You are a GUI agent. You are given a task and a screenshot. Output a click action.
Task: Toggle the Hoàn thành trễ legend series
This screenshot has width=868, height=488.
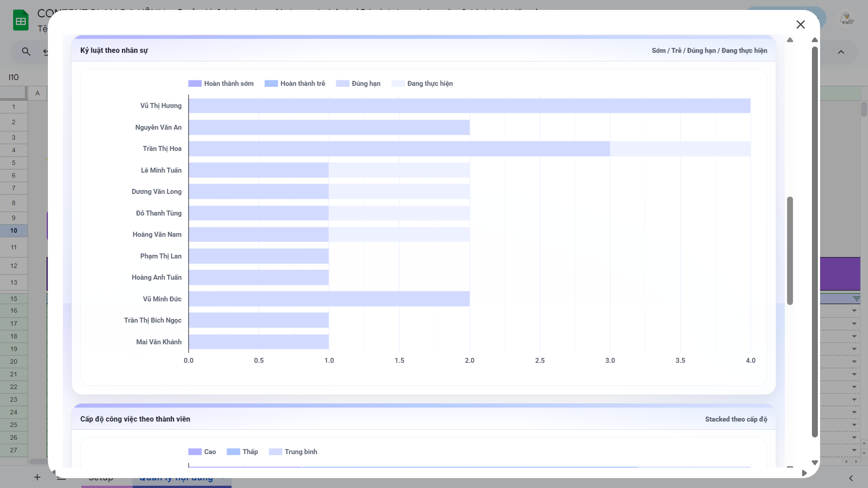coord(295,84)
